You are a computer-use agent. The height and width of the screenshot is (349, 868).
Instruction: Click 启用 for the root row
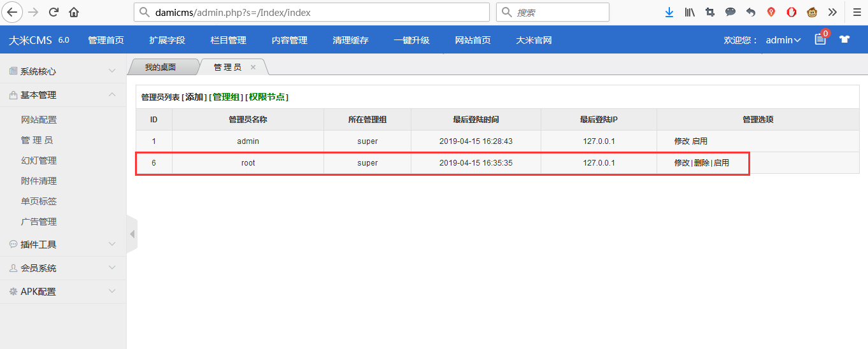[x=722, y=163]
